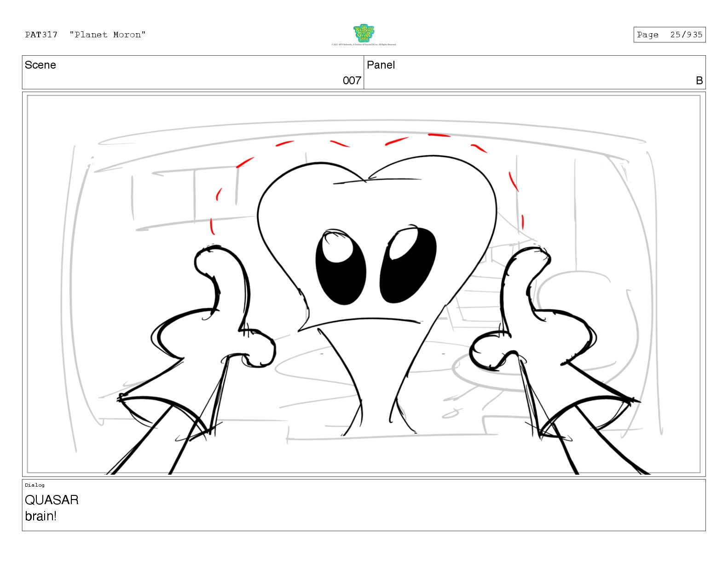
Task: Click the storyboard panel drawing
Action: 364,284
